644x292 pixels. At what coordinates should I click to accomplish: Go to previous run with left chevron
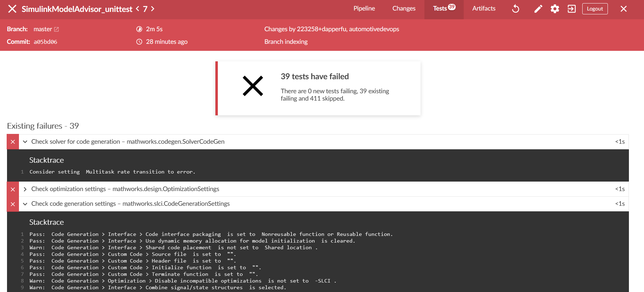point(137,8)
